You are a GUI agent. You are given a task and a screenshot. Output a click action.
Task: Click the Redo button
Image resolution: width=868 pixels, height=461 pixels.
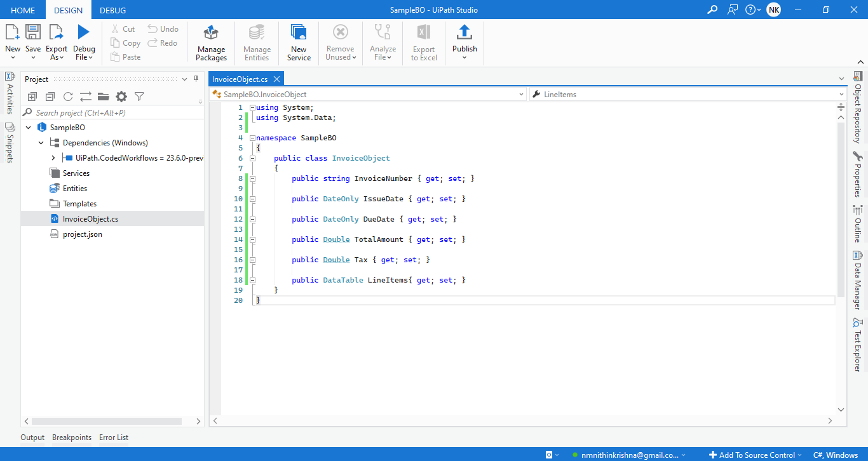163,43
